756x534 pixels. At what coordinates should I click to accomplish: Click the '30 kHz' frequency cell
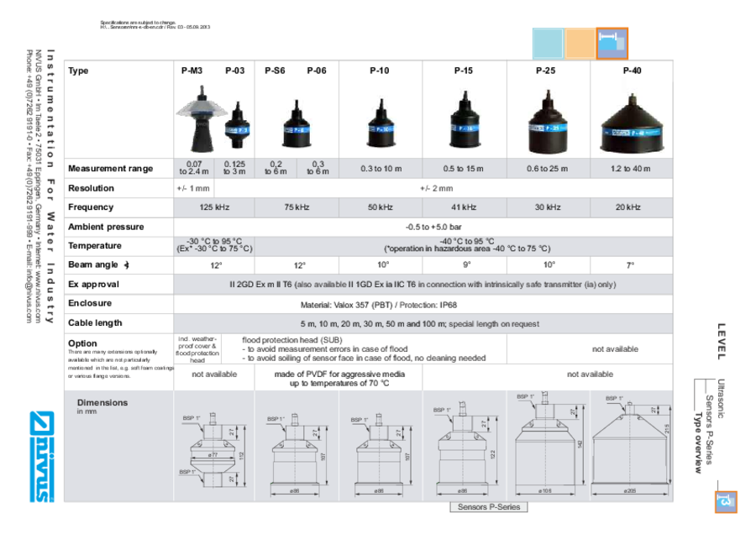pos(548,207)
